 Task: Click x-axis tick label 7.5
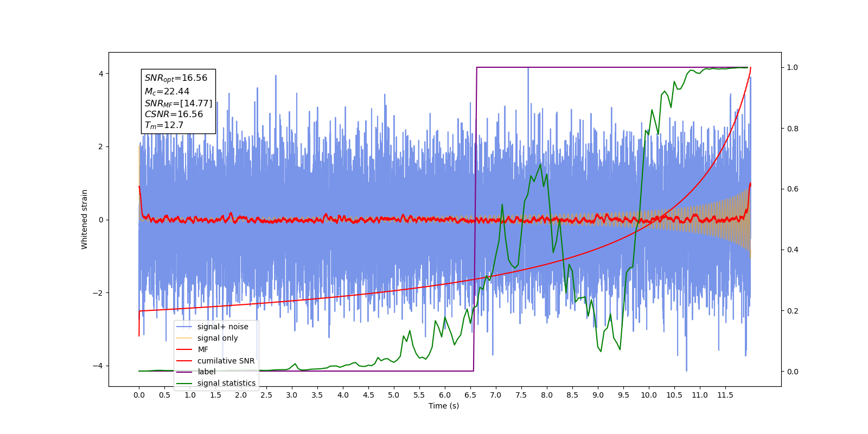tap(521, 395)
